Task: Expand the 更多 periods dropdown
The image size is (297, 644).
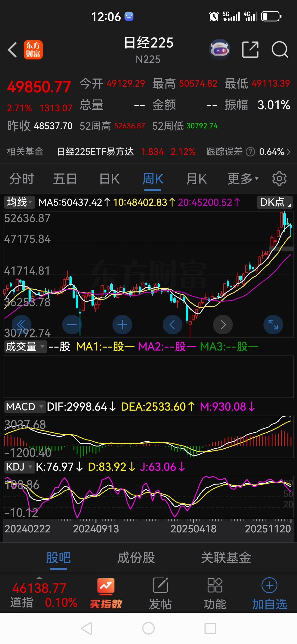Action: [243, 179]
